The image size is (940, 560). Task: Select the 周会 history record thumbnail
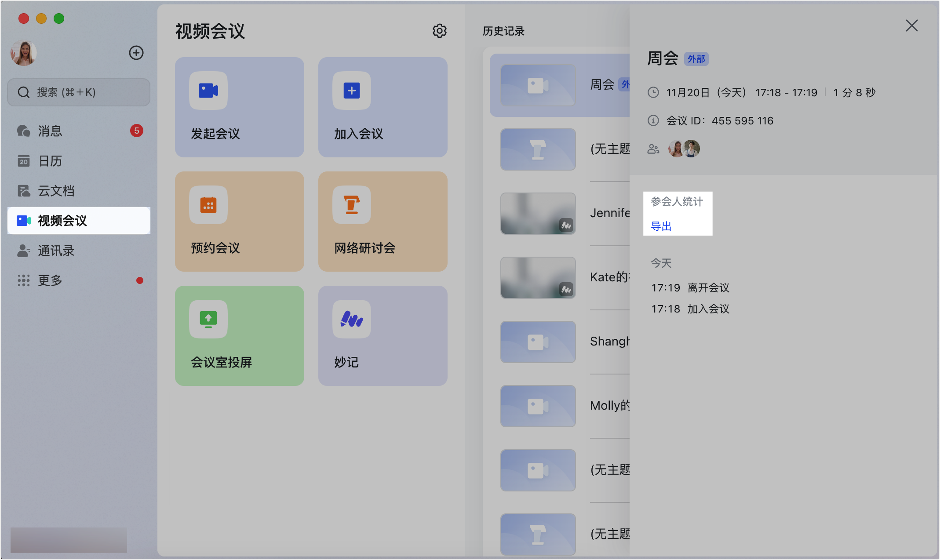[538, 85]
